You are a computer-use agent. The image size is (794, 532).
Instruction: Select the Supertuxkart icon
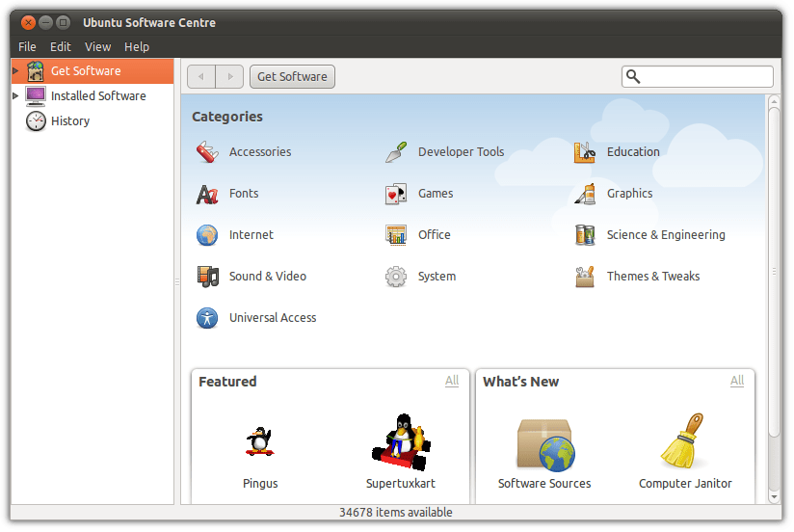click(401, 441)
